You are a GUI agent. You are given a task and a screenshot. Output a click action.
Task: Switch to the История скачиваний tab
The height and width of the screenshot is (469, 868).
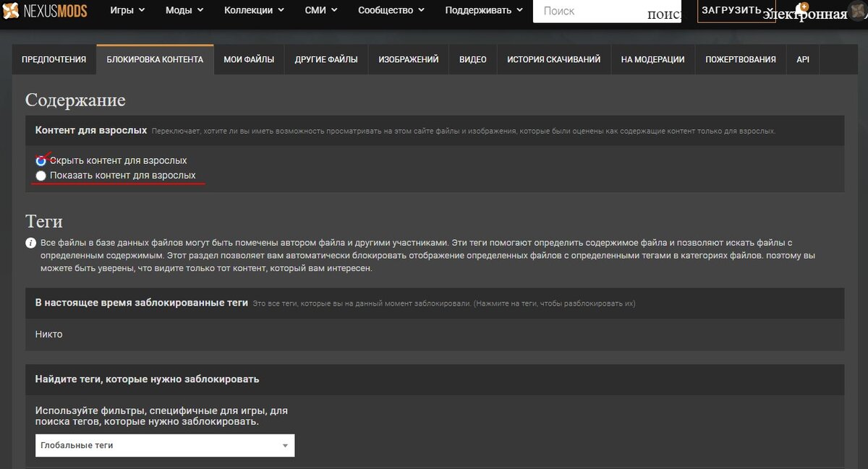[554, 60]
